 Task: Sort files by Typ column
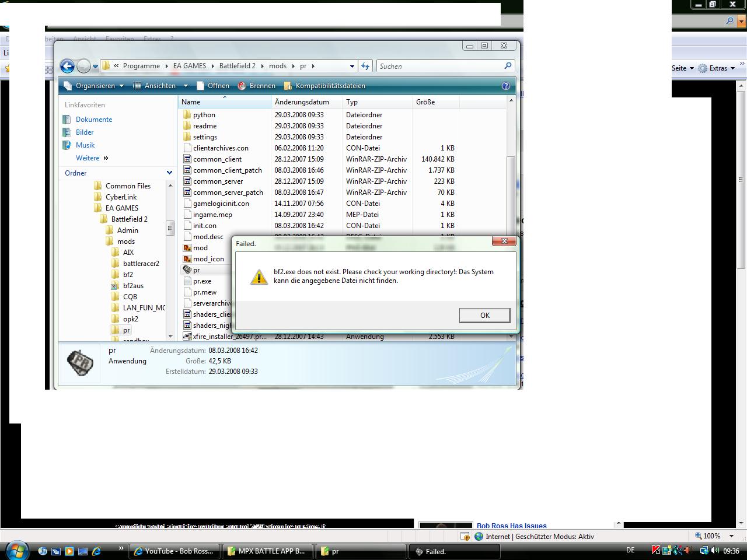coord(378,102)
